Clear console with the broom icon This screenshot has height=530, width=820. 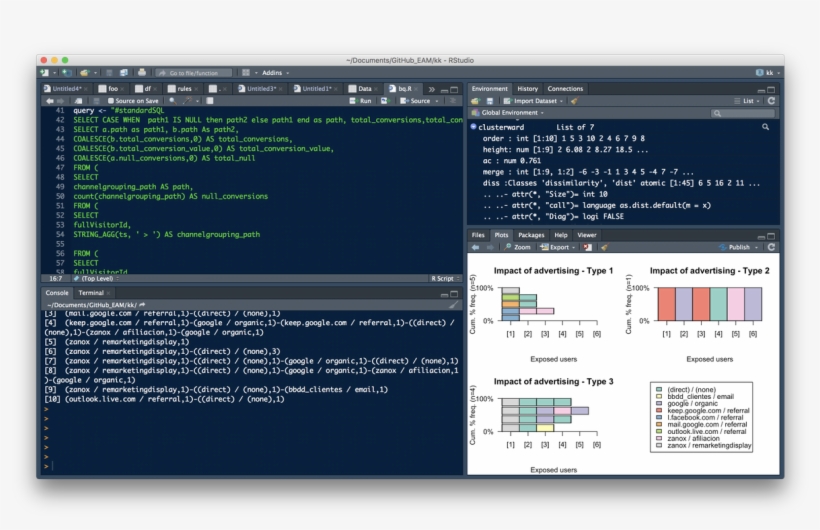[453, 305]
